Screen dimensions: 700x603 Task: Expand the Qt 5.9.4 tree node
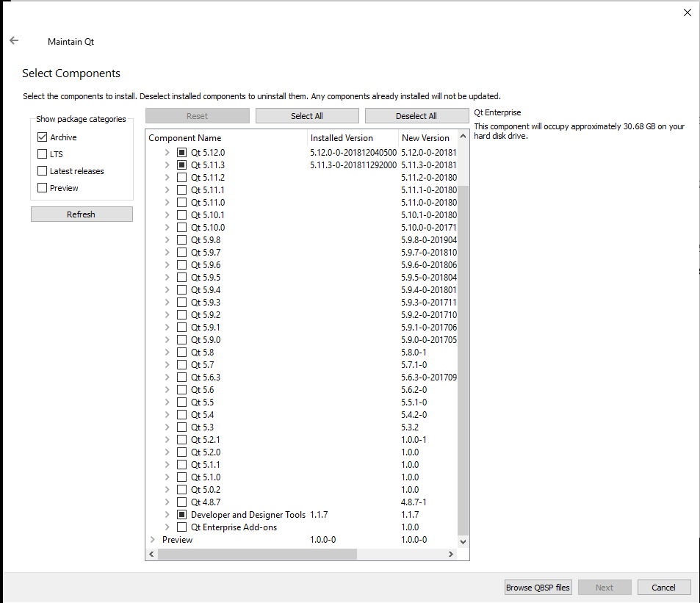tap(167, 290)
